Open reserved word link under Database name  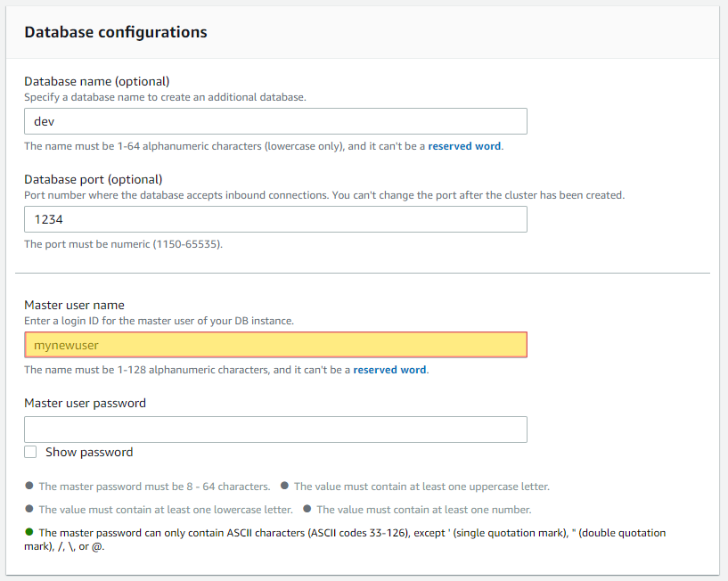(x=464, y=146)
